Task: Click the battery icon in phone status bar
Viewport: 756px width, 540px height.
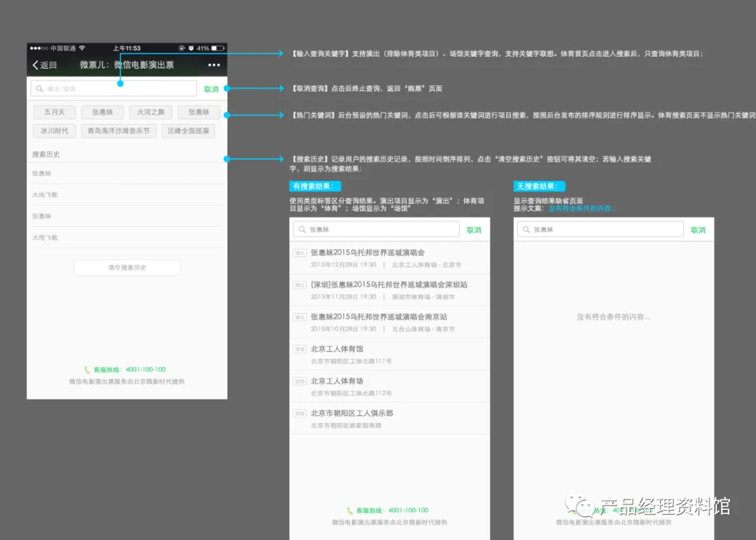Action: 218,48
